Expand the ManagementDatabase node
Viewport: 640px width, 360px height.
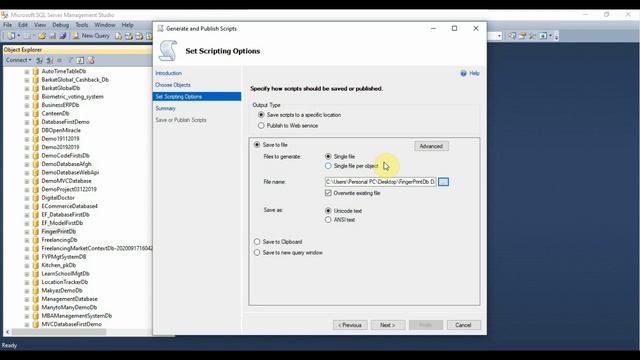[x=27, y=299]
